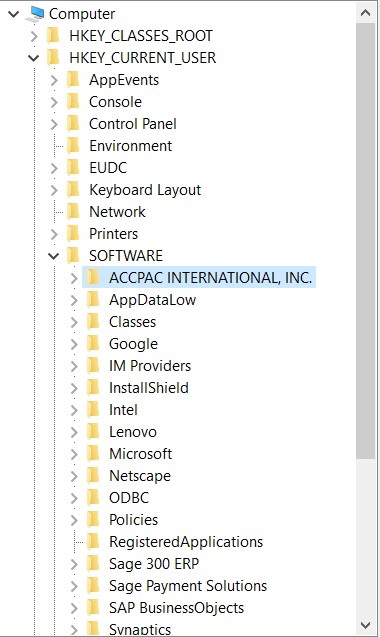The image size is (380, 637).
Task: Expand the HKEY_CLASSES_ROOT hive
Action: (34, 36)
